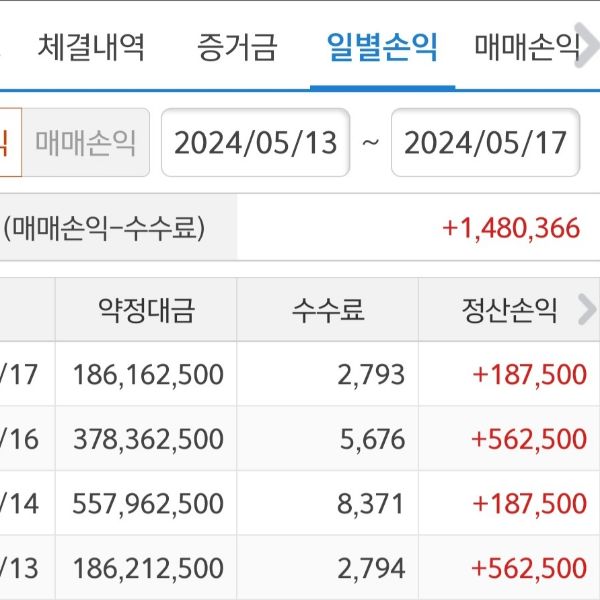
Task: Click the chevron beside 정산손익 header
Action: click(x=587, y=311)
